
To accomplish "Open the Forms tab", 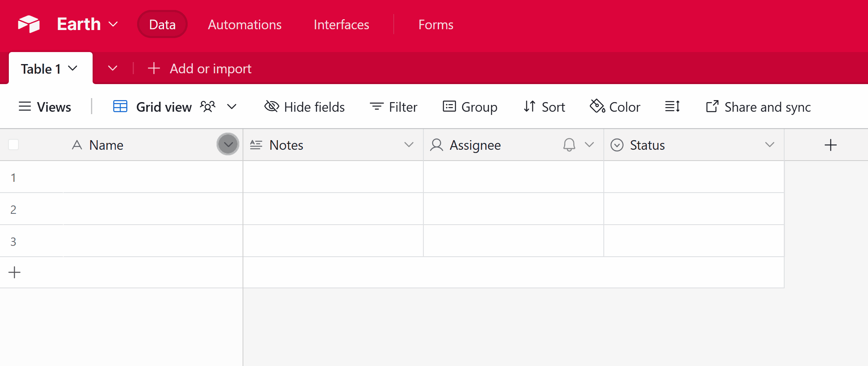I will 436,24.
